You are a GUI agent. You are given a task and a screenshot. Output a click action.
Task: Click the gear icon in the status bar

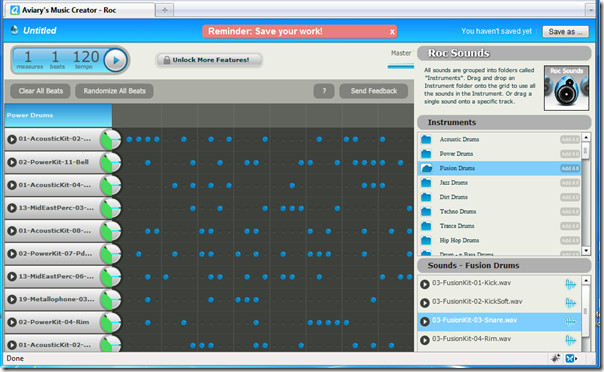click(x=555, y=359)
